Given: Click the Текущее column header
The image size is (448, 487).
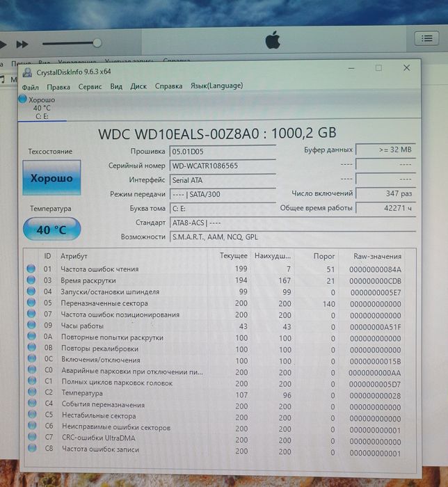Looking at the screenshot, I should click(x=234, y=256).
